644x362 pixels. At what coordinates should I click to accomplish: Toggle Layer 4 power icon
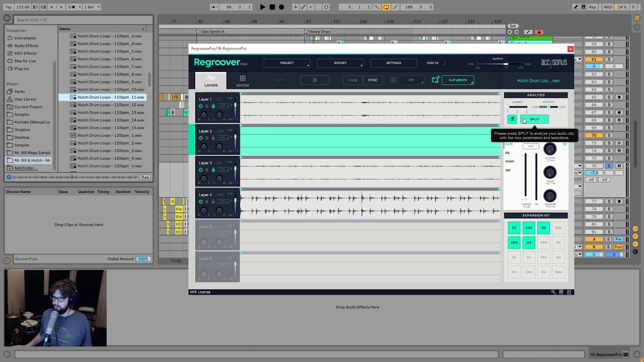click(201, 202)
